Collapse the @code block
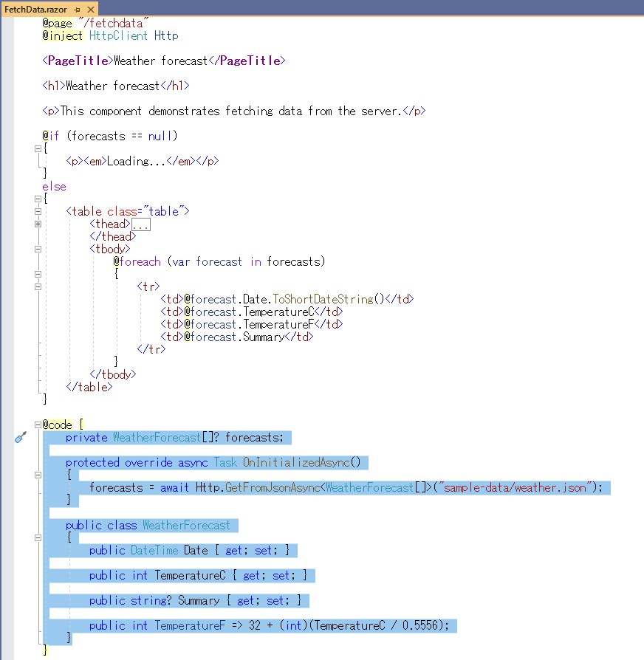644x660 pixels. [38, 424]
